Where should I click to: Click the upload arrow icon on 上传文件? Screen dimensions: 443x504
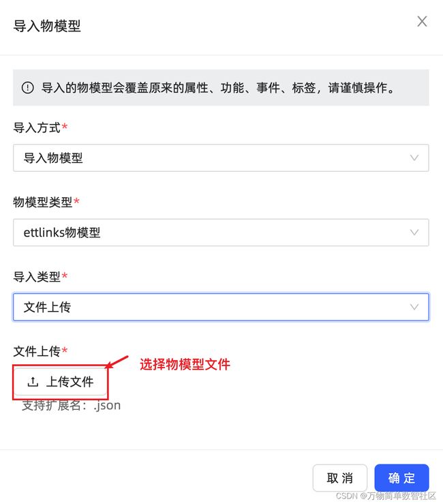(x=33, y=382)
